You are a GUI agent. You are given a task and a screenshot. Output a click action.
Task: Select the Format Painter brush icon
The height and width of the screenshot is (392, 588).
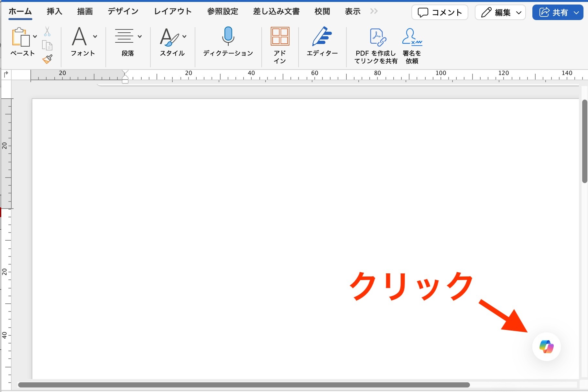pyautogui.click(x=47, y=59)
